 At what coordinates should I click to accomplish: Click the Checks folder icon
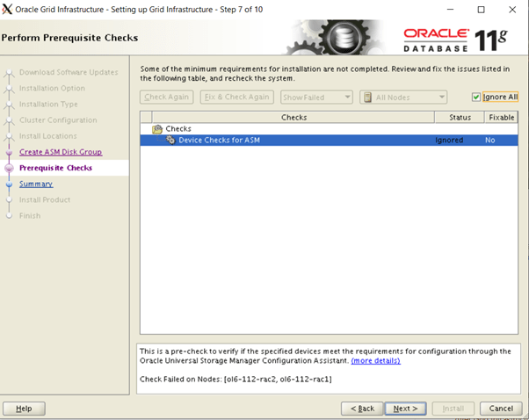pos(157,128)
